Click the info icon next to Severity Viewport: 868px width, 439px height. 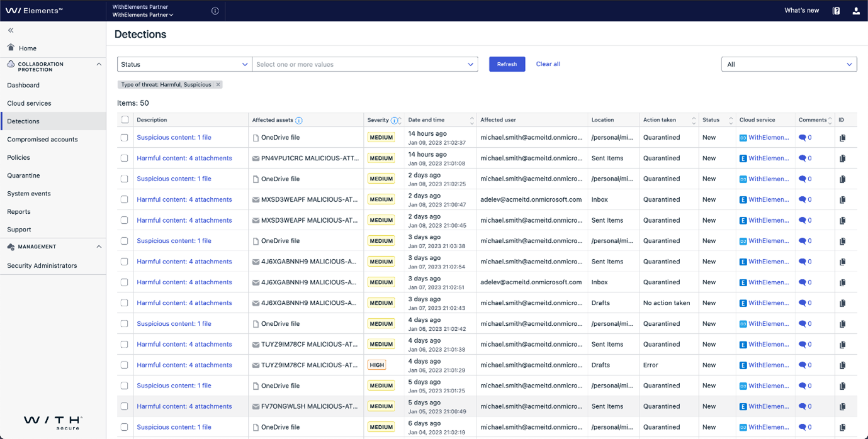pyautogui.click(x=395, y=120)
